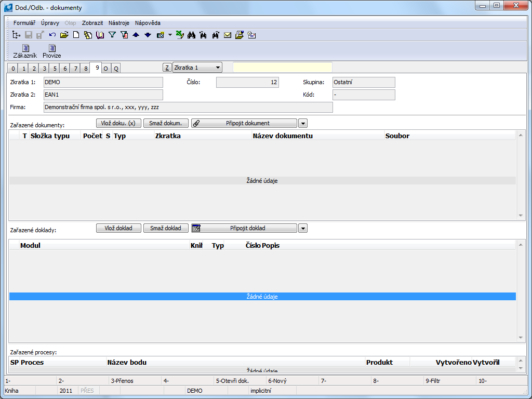Expand the arrow beside Připojit dokument
Screen dimensions: 532x399
tap(302, 123)
